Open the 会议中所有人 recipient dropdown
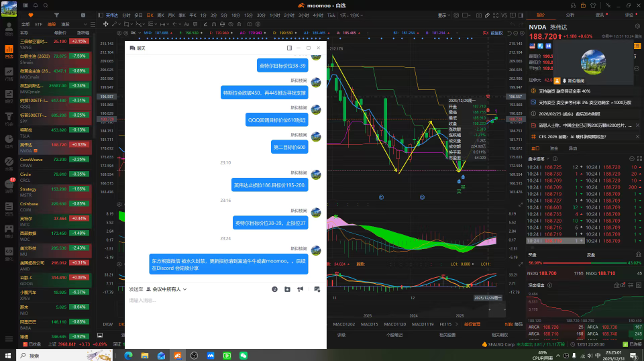The width and height of the screenshot is (644, 361). tap(167, 289)
